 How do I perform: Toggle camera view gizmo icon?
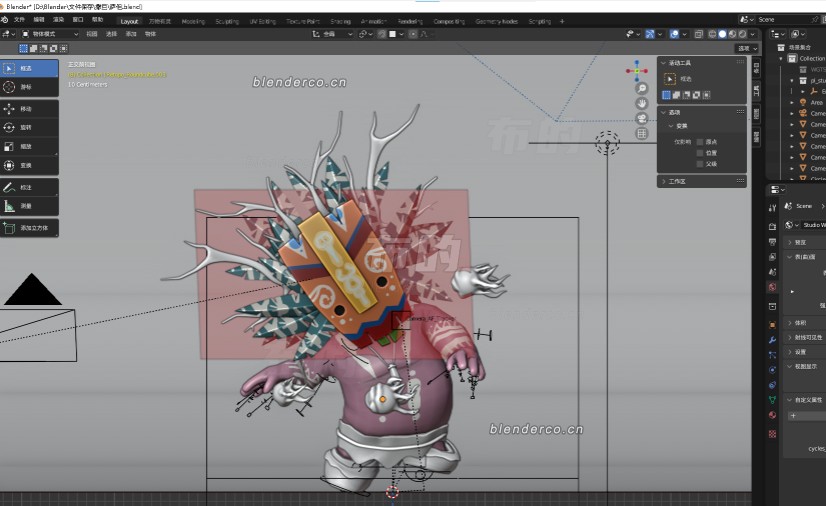(x=642, y=118)
